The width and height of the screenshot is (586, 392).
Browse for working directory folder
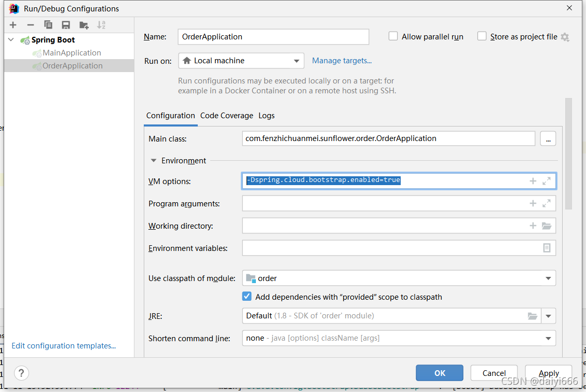coord(547,226)
